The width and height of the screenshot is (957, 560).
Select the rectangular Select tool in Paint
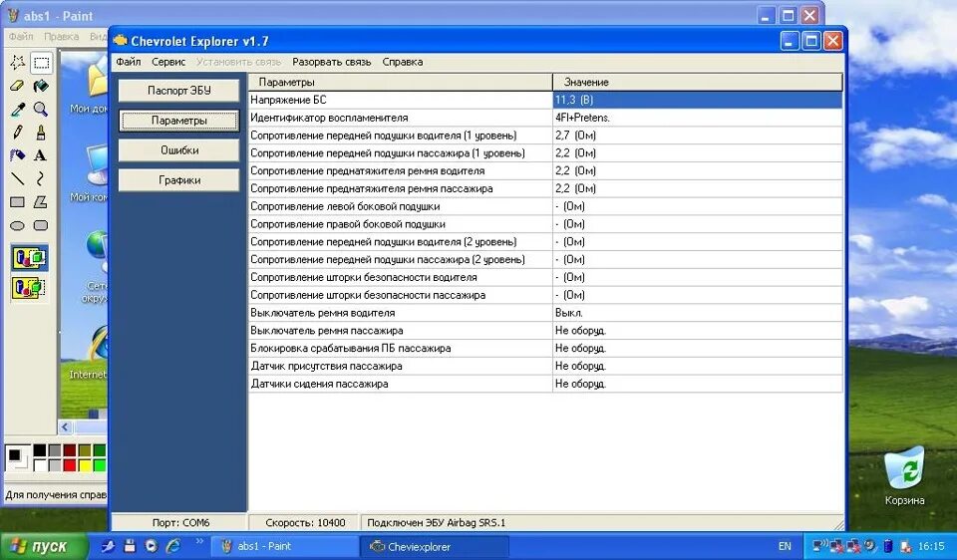click(x=41, y=63)
